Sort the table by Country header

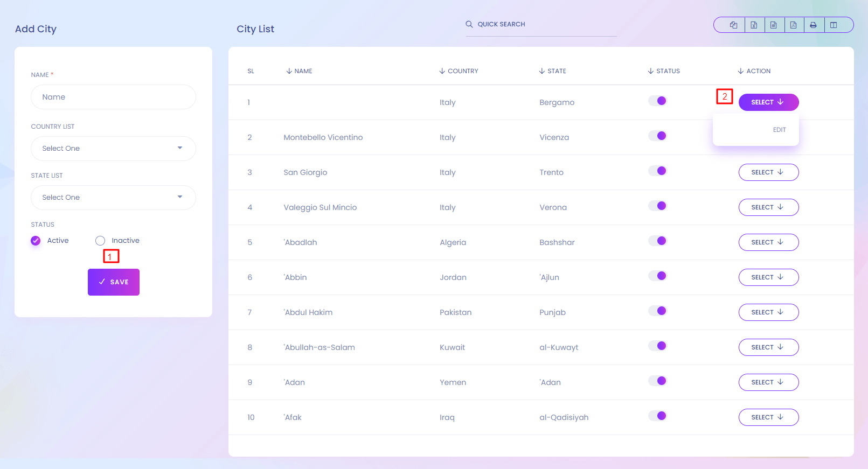click(462, 71)
